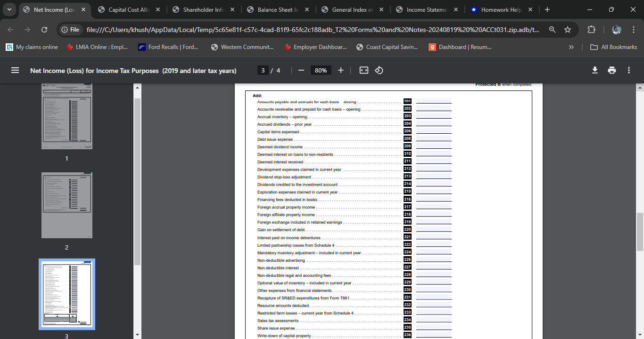Image resolution: width=644 pixels, height=339 pixels.
Task: Open the PDF toolbar more actions menu
Action: tap(629, 70)
